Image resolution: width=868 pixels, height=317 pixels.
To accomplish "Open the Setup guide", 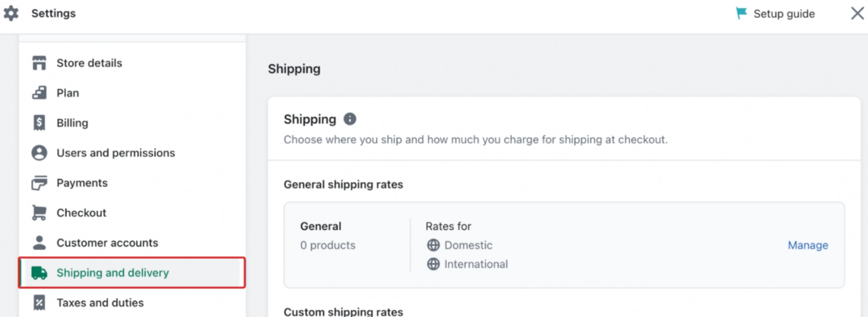I will [x=784, y=14].
